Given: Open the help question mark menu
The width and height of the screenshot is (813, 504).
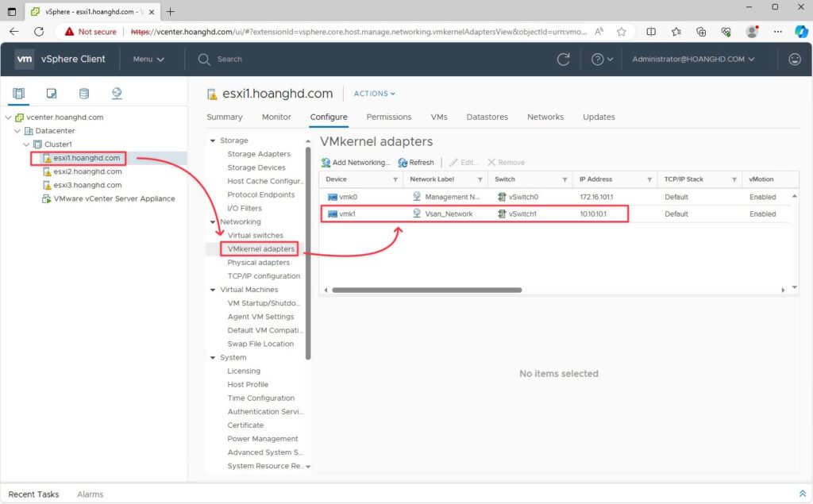Looking at the screenshot, I should [x=602, y=59].
